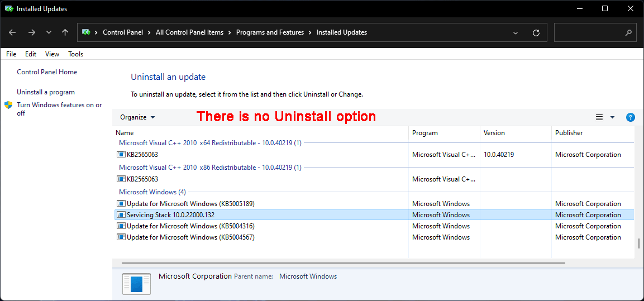Collapse the Visual C++ 2010 x64 group
Image resolution: width=644 pixels, height=301 pixels.
[210, 143]
